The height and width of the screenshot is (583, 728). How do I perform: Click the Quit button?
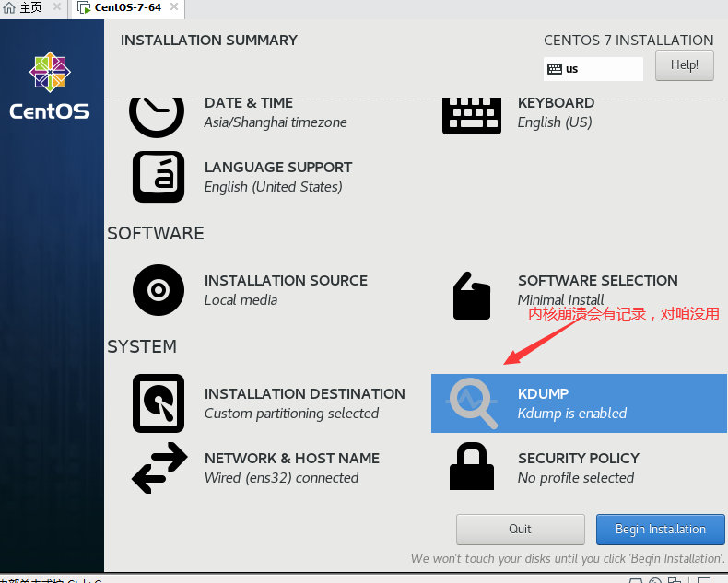click(520, 530)
